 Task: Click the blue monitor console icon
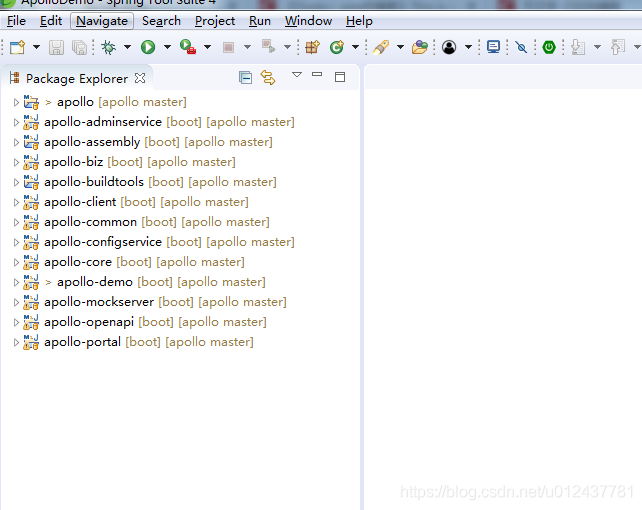pos(493,47)
